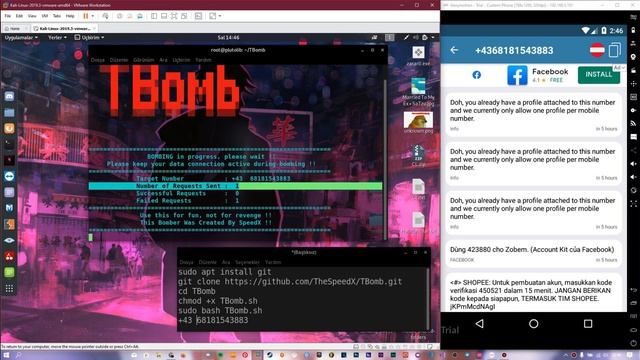Viewport: 640px width, 360px height.
Task: Click the sudo bash TBomb.sh line
Action: [220, 311]
